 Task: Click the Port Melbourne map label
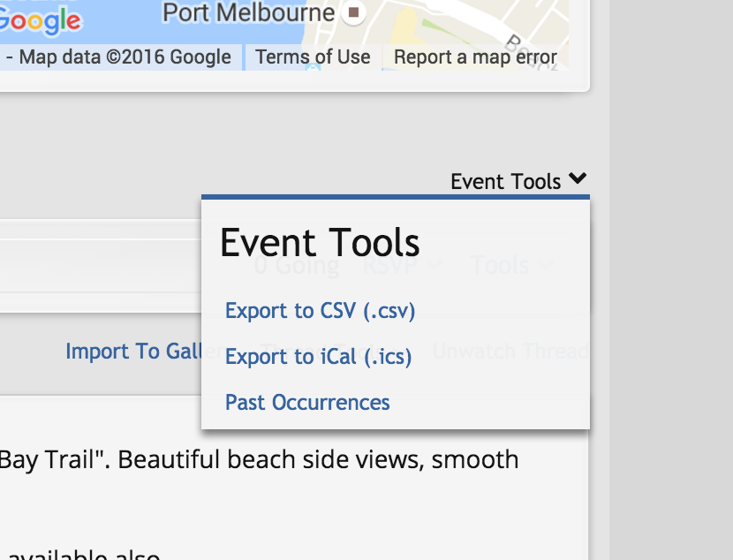point(249,12)
